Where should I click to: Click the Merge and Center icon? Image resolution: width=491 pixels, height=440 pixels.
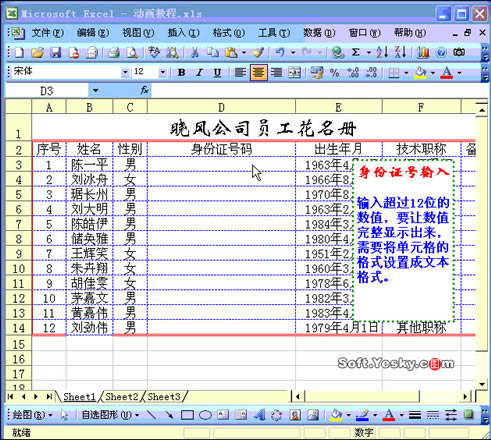(x=294, y=72)
